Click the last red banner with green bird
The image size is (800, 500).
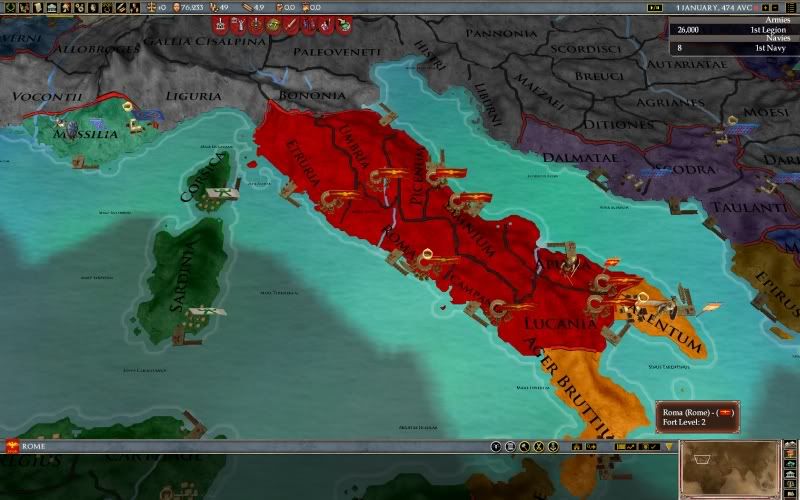[x=344, y=24]
